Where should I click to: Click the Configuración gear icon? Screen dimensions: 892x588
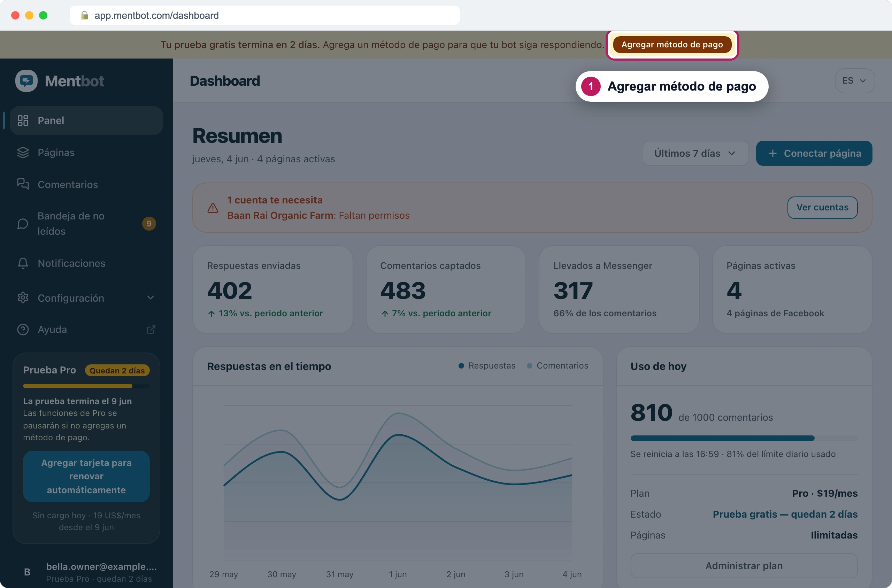coord(23,298)
